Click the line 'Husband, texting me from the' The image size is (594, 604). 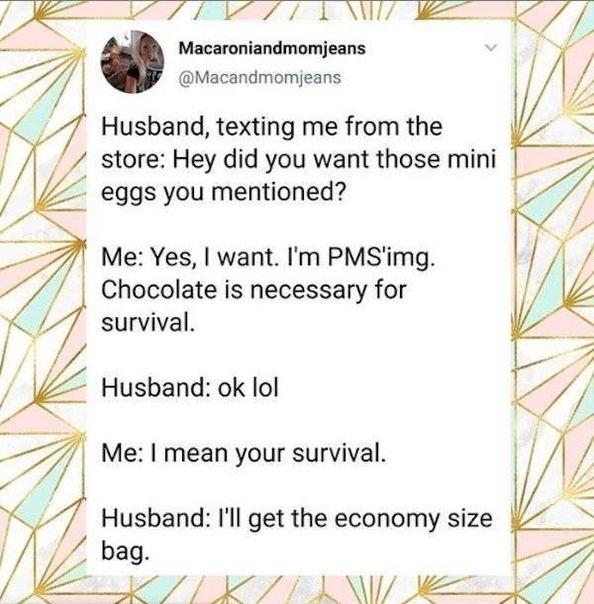click(272, 128)
